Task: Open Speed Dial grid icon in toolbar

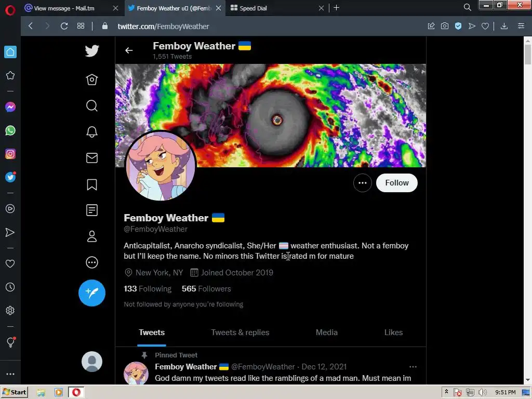Action: tap(81, 26)
